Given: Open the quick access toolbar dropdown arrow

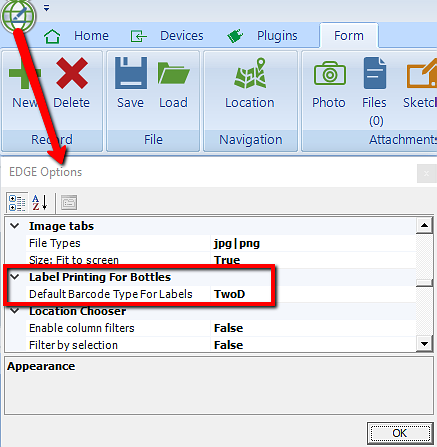Looking at the screenshot, I should pyautogui.click(x=47, y=8).
